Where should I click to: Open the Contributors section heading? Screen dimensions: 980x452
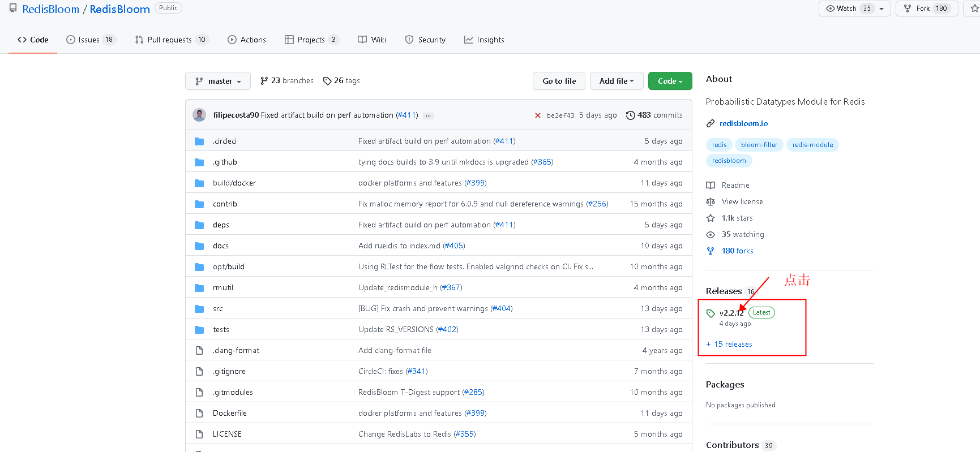(732, 445)
